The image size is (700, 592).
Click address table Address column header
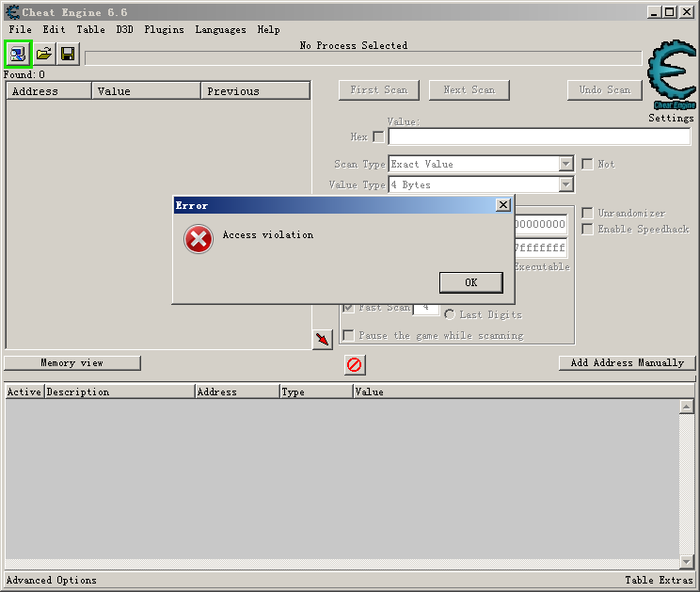[237, 392]
